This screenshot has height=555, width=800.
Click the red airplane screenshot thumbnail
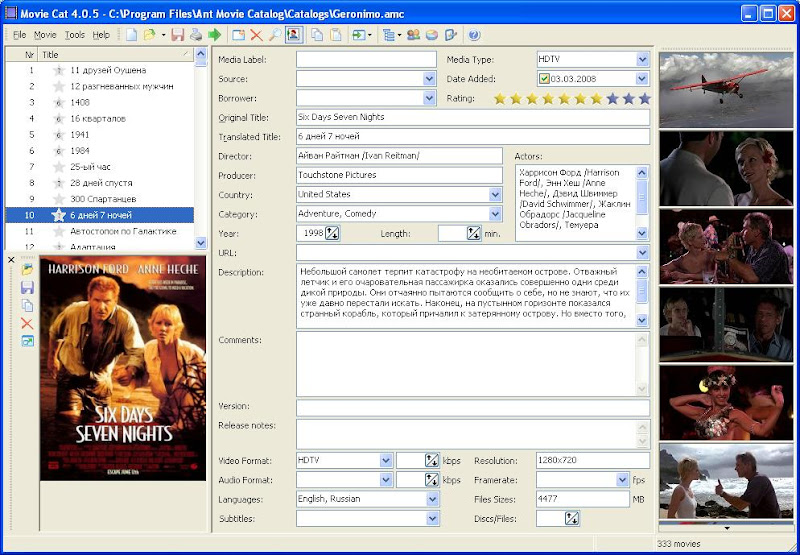click(725, 88)
